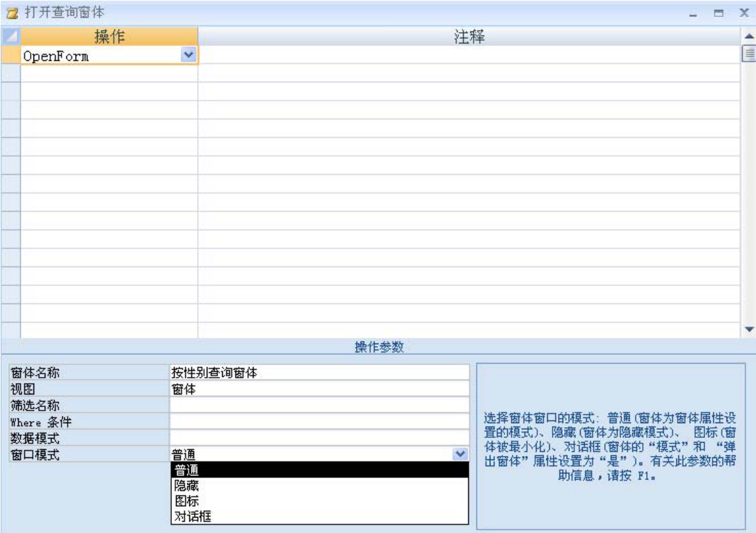Expand the 窗口模式 dropdown arrow

pos(460,454)
